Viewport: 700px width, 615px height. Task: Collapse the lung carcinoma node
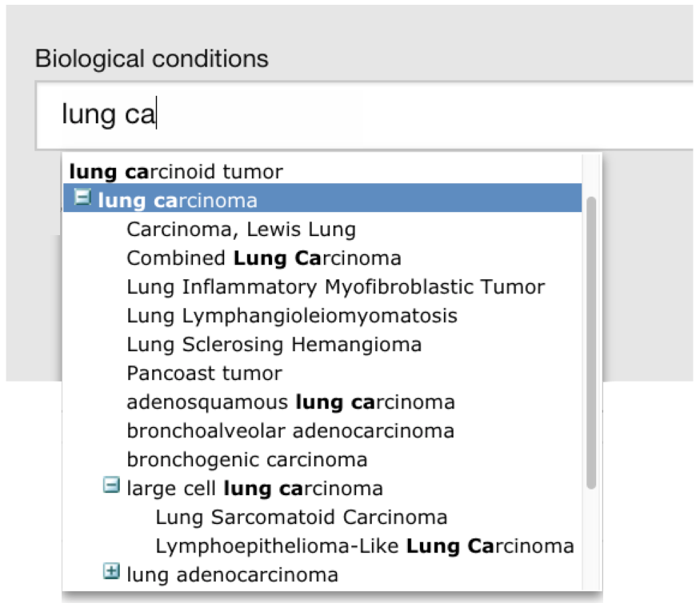point(82,198)
